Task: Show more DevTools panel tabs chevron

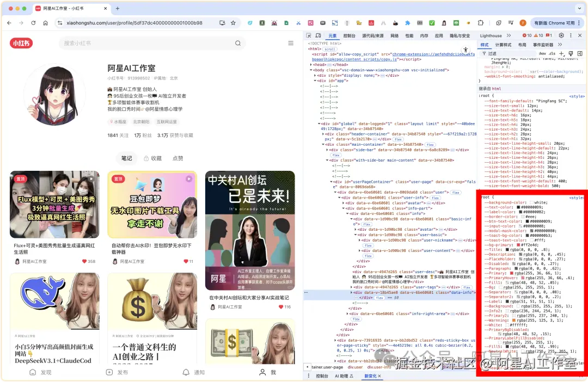Action: (509, 35)
